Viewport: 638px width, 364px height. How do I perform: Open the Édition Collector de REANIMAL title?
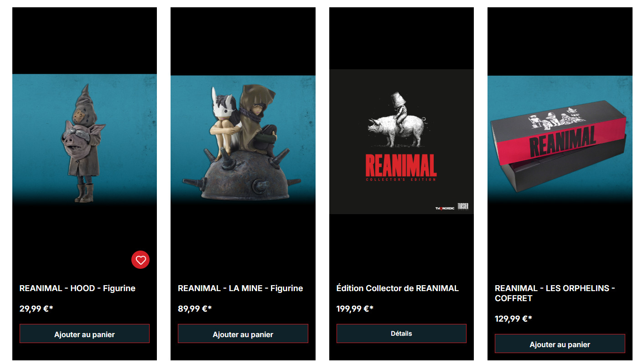pos(398,288)
